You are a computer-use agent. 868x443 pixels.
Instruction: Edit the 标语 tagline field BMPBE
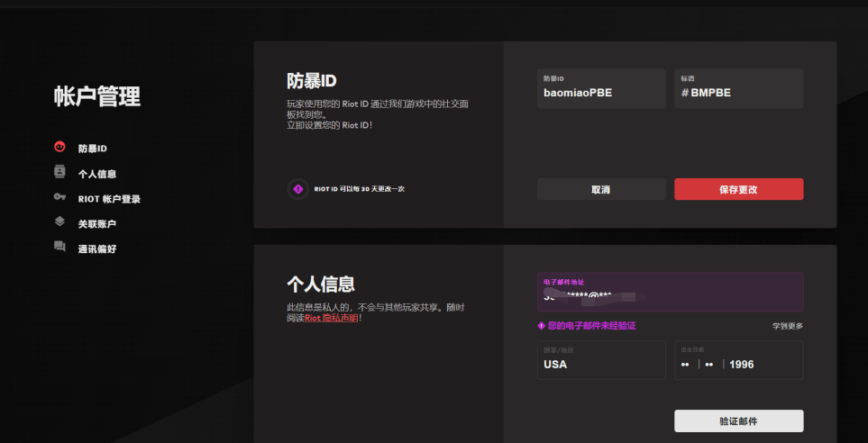(738, 88)
